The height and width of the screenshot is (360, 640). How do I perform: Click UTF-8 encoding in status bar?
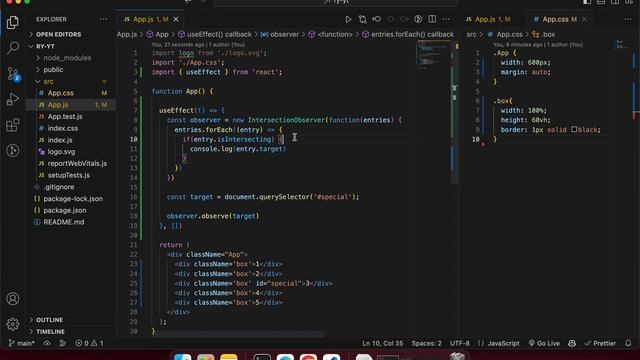pos(460,343)
